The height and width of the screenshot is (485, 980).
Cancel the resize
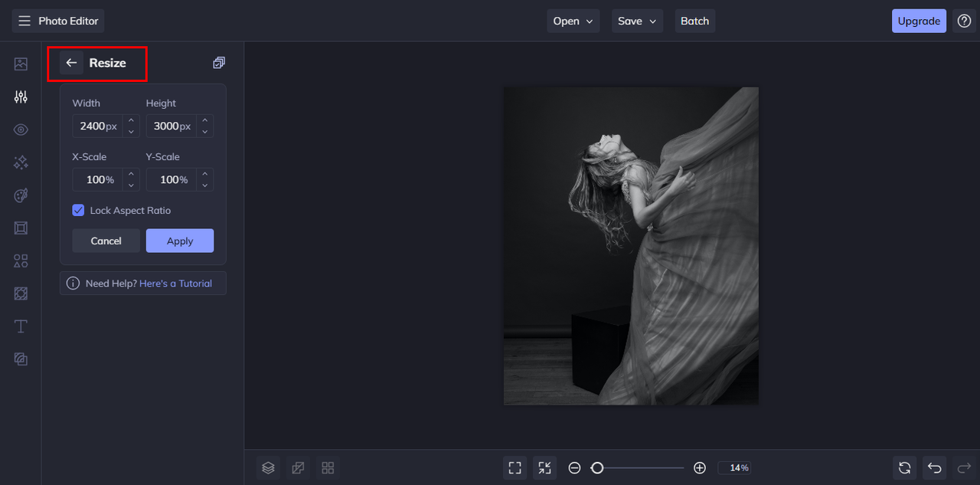pos(106,241)
